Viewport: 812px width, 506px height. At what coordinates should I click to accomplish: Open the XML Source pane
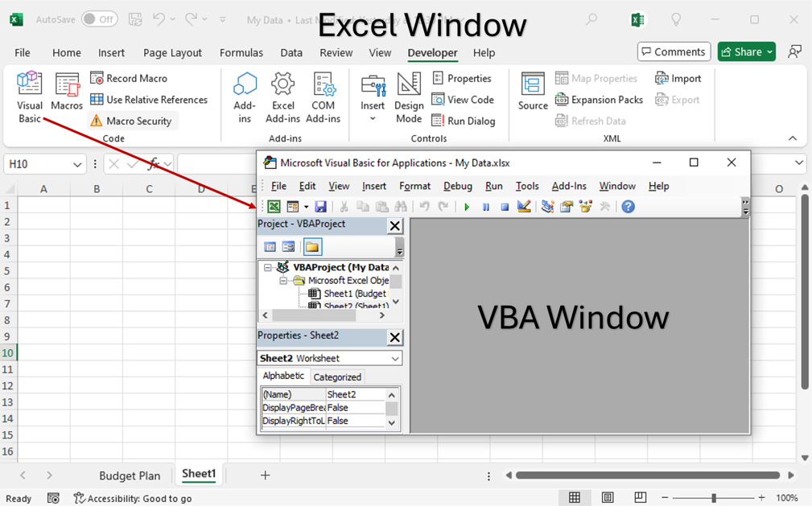[533, 91]
